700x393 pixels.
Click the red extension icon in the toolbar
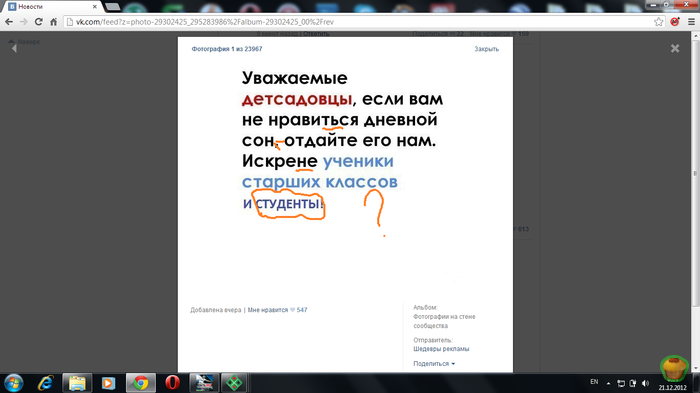click(675, 21)
